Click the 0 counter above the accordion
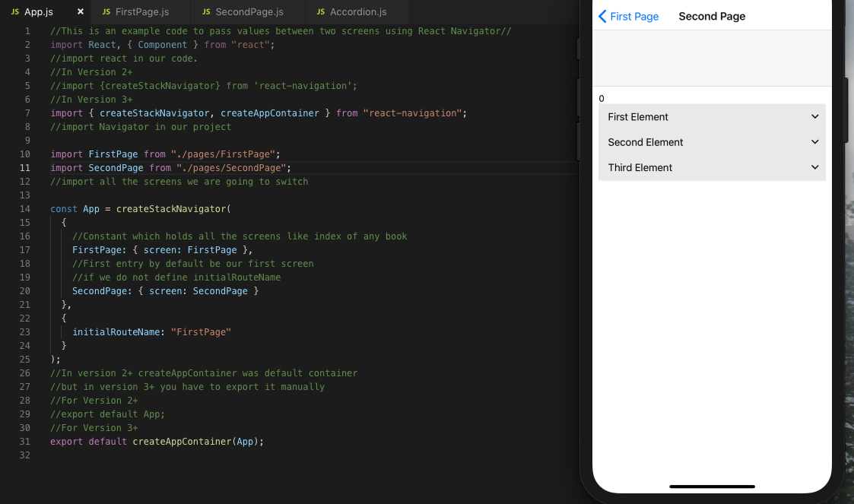The image size is (854, 504). click(601, 98)
